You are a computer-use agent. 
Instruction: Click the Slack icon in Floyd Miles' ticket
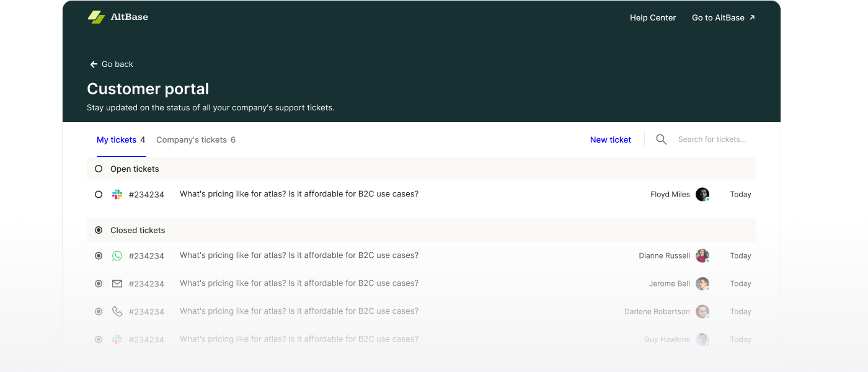point(117,194)
